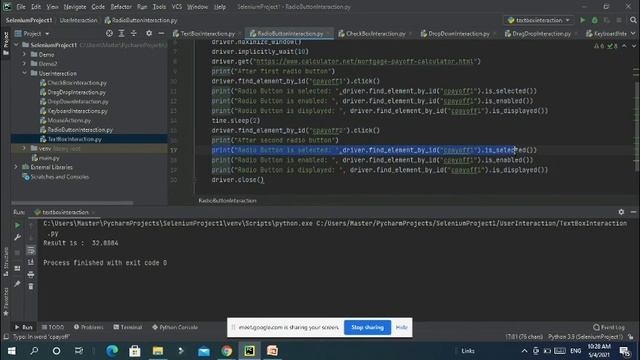Image resolution: width=640 pixels, height=360 pixels.
Task: Select opened file locate icon in Project panel
Action: (109, 33)
